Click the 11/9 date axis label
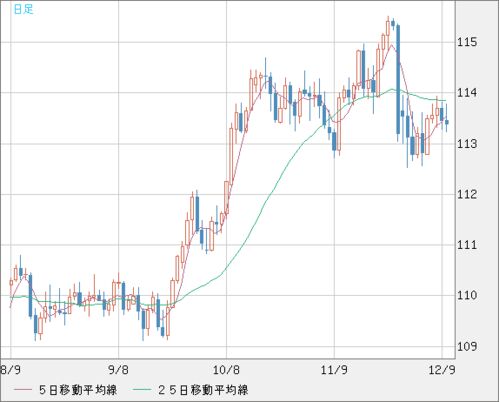This screenshot has width=500, height=402. point(334,370)
